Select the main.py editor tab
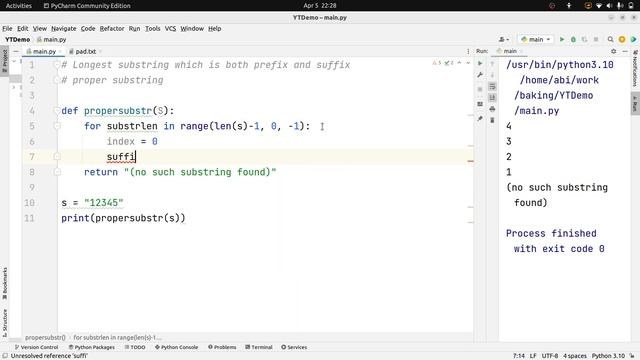640x360 pixels. 44,51
